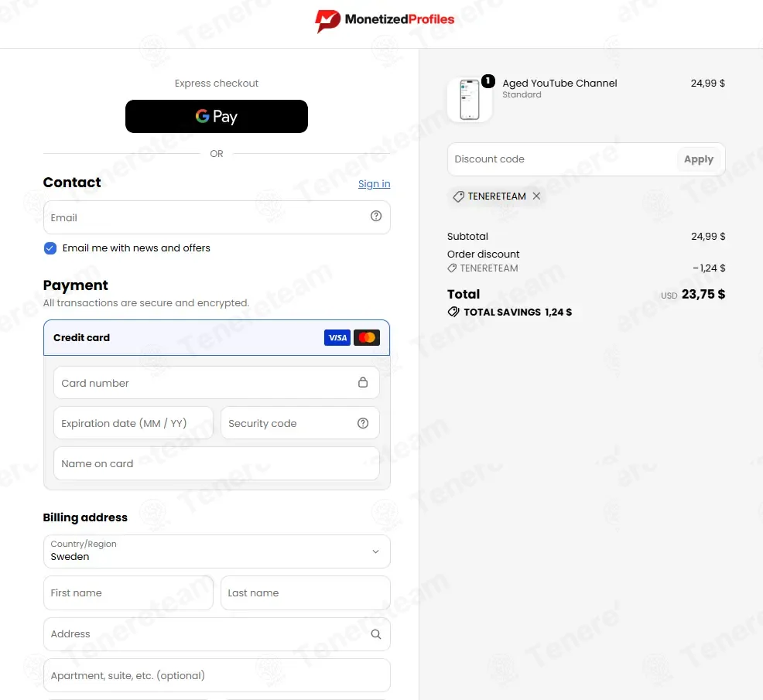Click the MonetizedProfiles logo
This screenshot has width=763, height=700.
tap(385, 20)
